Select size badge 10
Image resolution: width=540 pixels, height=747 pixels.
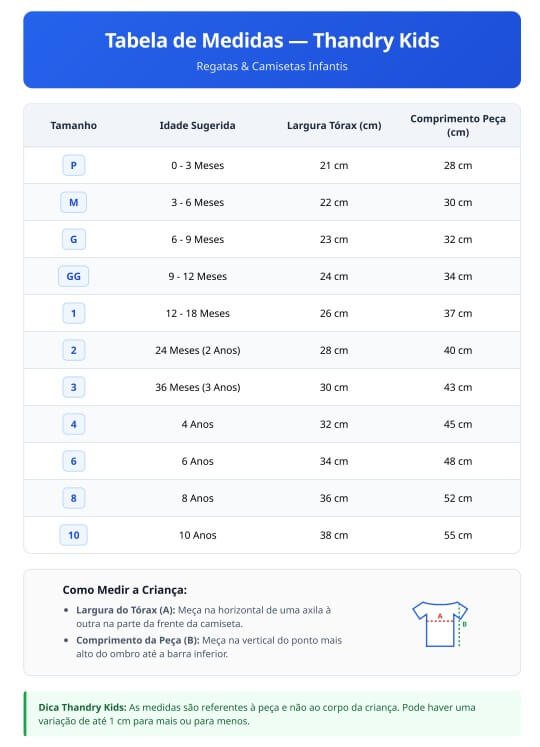point(73,535)
